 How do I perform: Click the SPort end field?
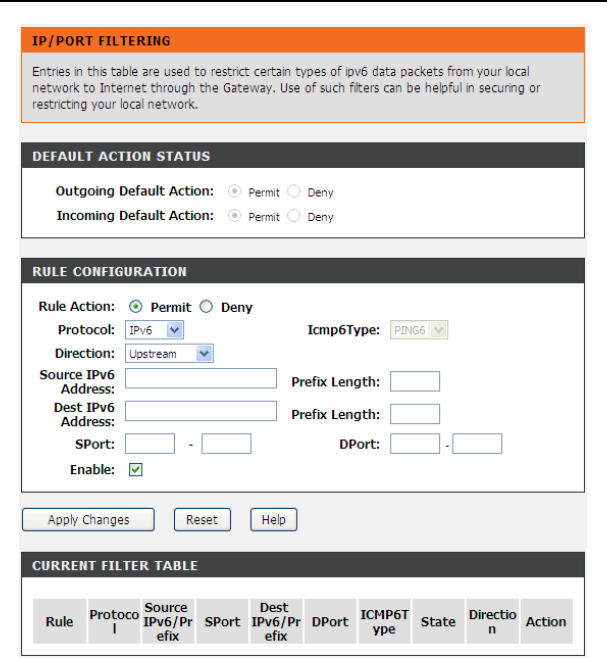click(x=226, y=444)
